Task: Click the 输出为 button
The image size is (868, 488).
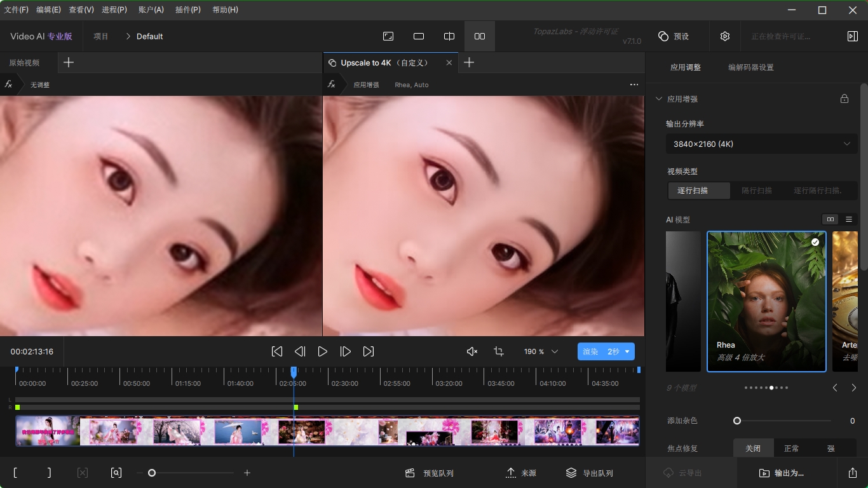Action: pos(782,473)
